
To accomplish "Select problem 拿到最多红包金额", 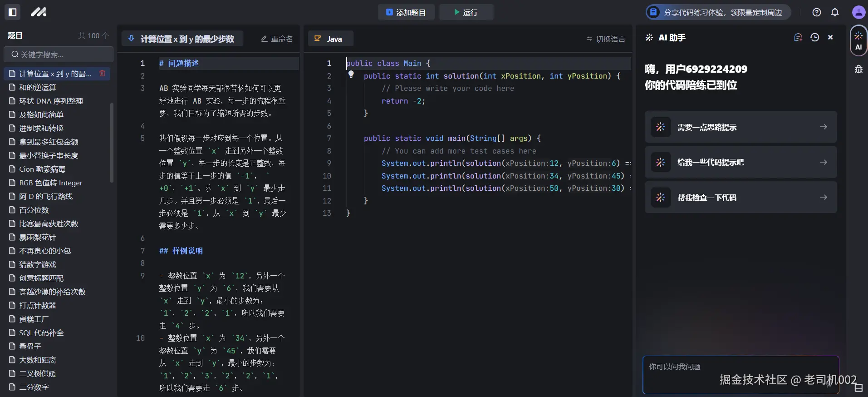I will (57, 142).
